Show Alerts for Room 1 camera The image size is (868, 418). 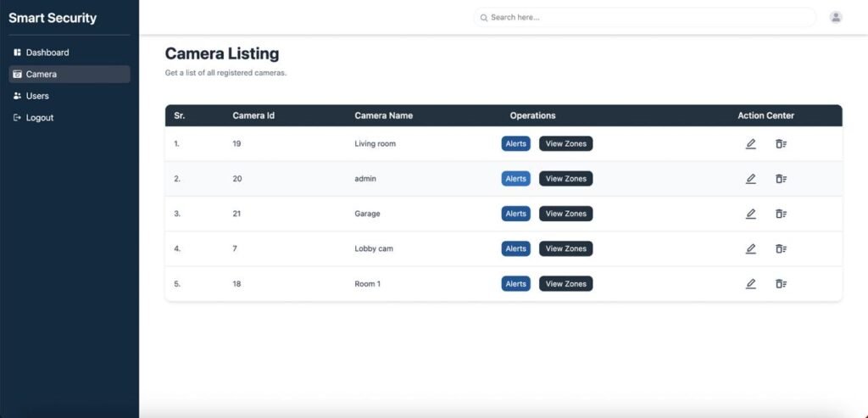tap(515, 284)
